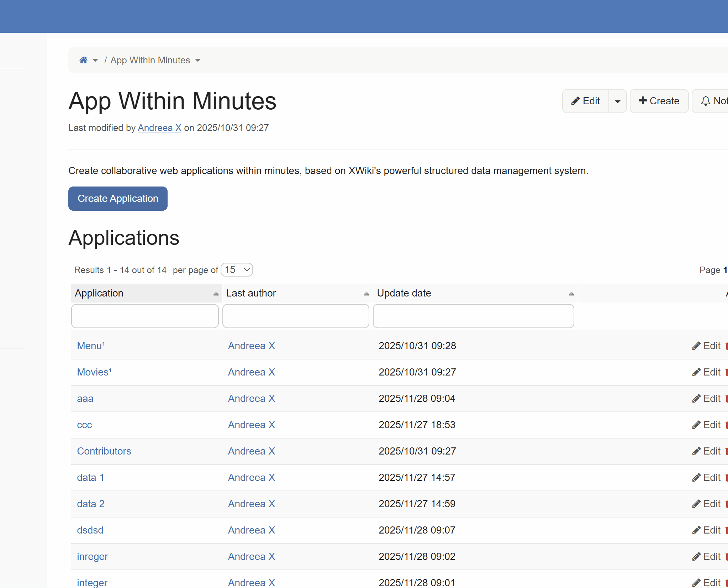
Task: Open the Andreea X last modified link
Action: (x=159, y=128)
